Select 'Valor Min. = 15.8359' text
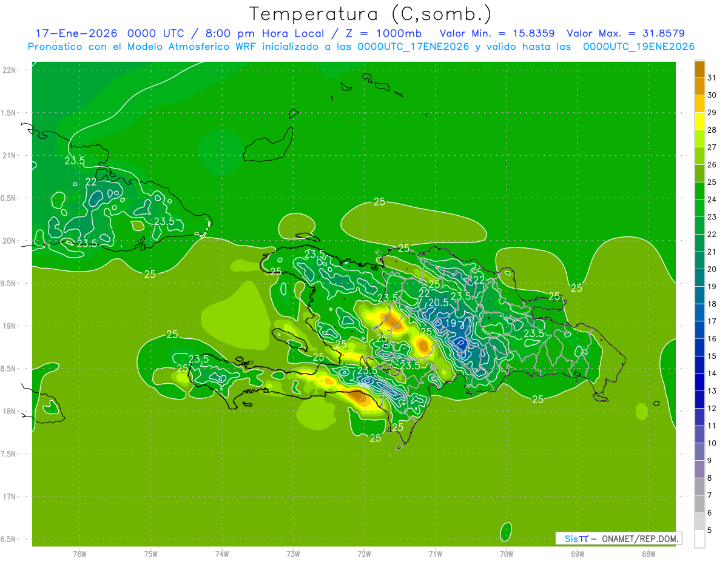 click(497, 33)
